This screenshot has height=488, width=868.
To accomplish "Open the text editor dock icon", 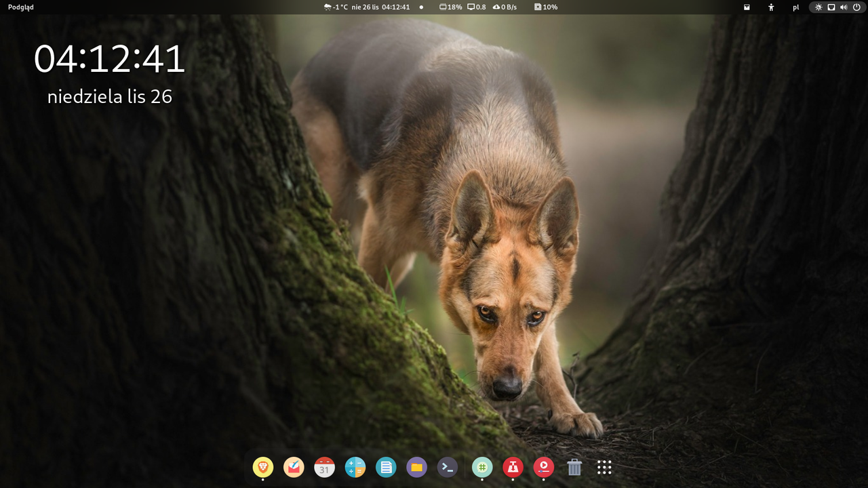I will (386, 467).
